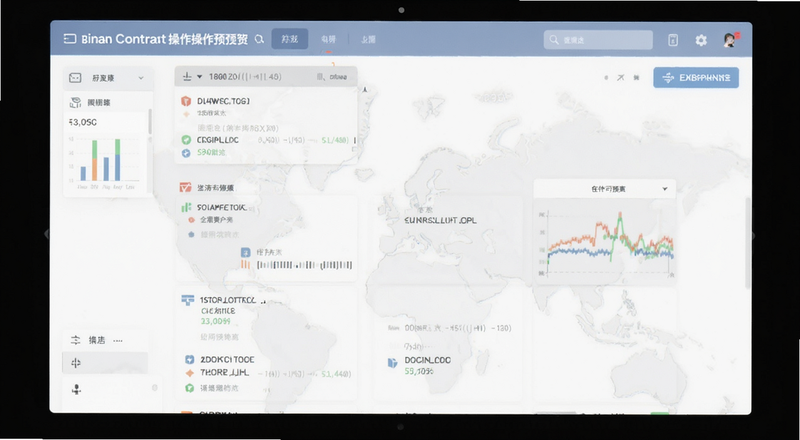Image resolution: width=800 pixels, height=440 pixels.
Task: Click the red checkmark icon section header
Action: pyautogui.click(x=186, y=188)
